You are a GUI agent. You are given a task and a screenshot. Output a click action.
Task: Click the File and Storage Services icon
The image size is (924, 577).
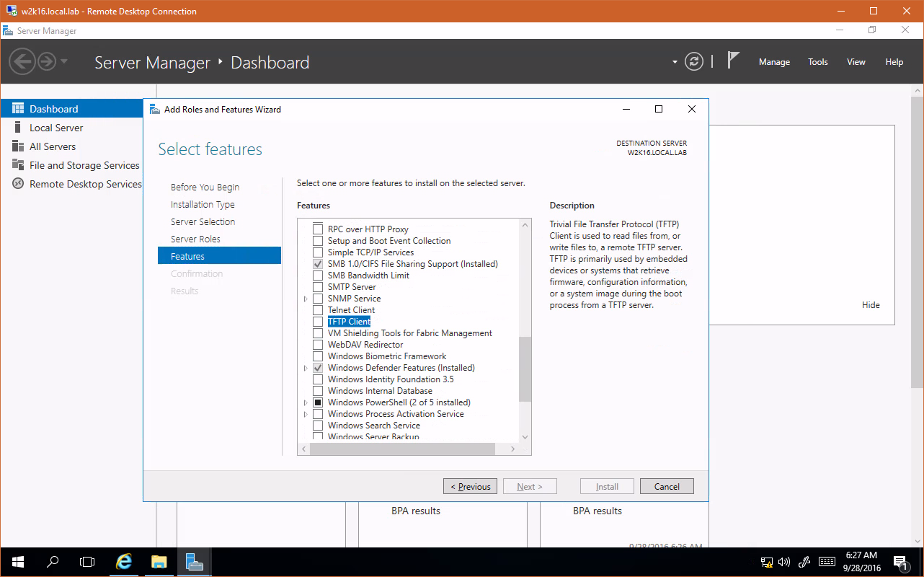(18, 165)
